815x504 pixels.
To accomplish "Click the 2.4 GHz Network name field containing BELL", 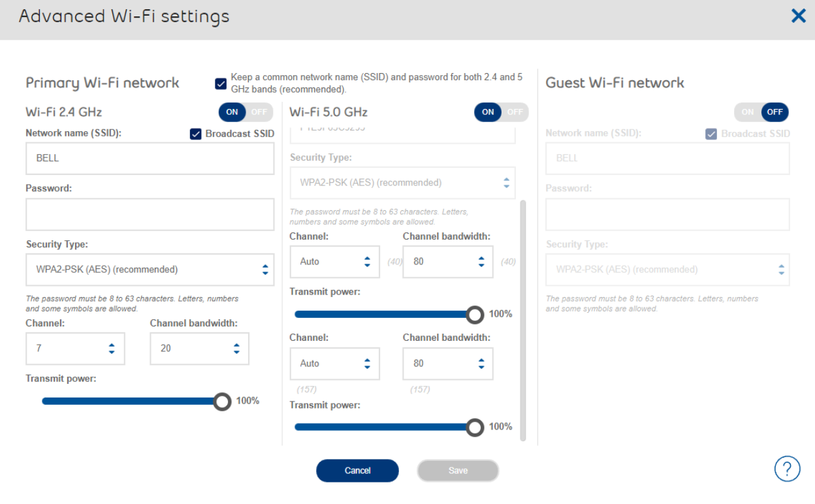I will (150, 159).
